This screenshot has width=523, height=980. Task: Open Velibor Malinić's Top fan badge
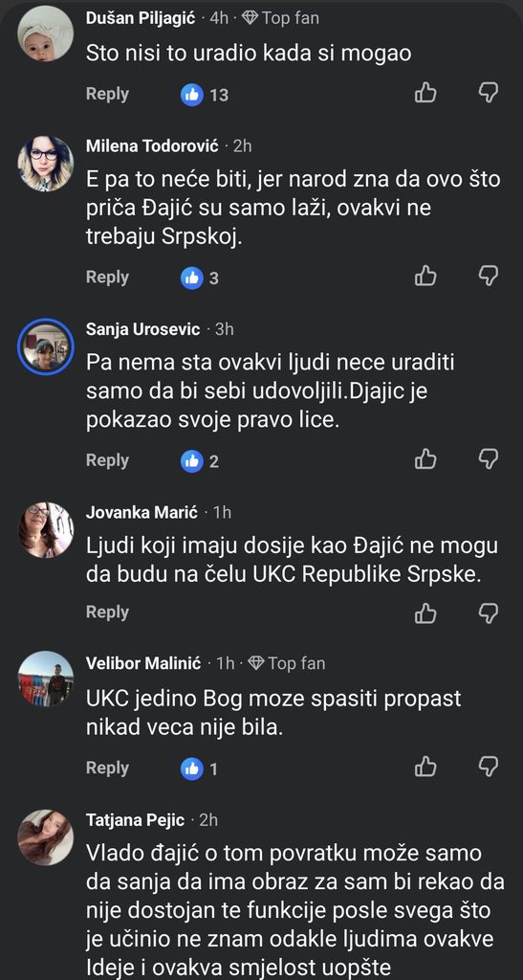coord(287,663)
